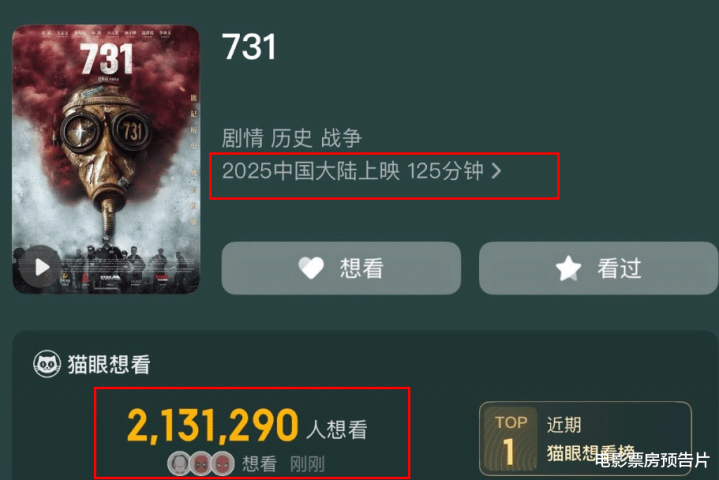
Task: Open the middle red masked avatar
Action: pyautogui.click(x=201, y=463)
